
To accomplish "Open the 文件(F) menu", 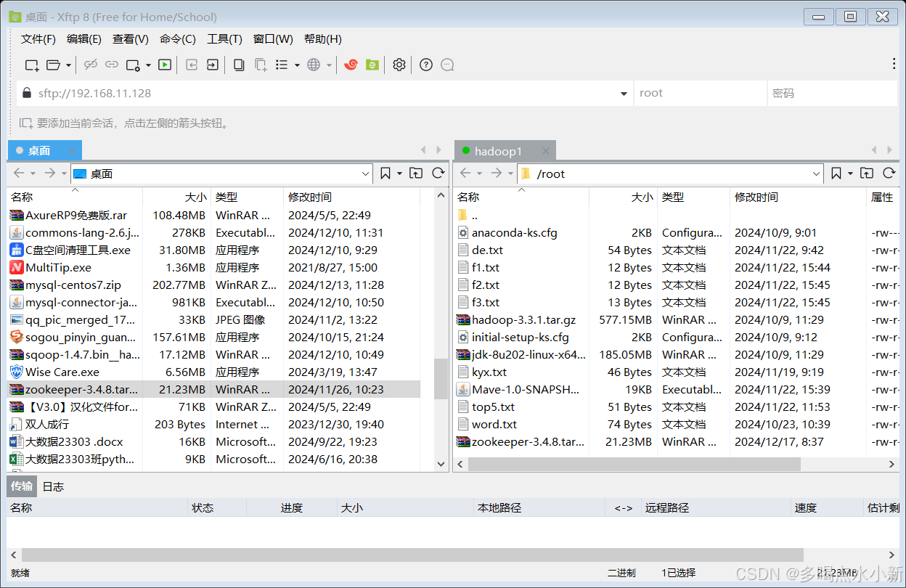I will (x=38, y=39).
